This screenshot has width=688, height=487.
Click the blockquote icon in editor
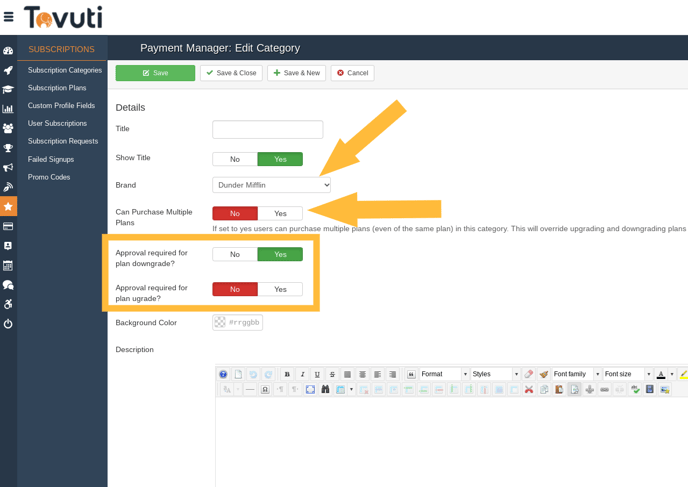(411, 374)
